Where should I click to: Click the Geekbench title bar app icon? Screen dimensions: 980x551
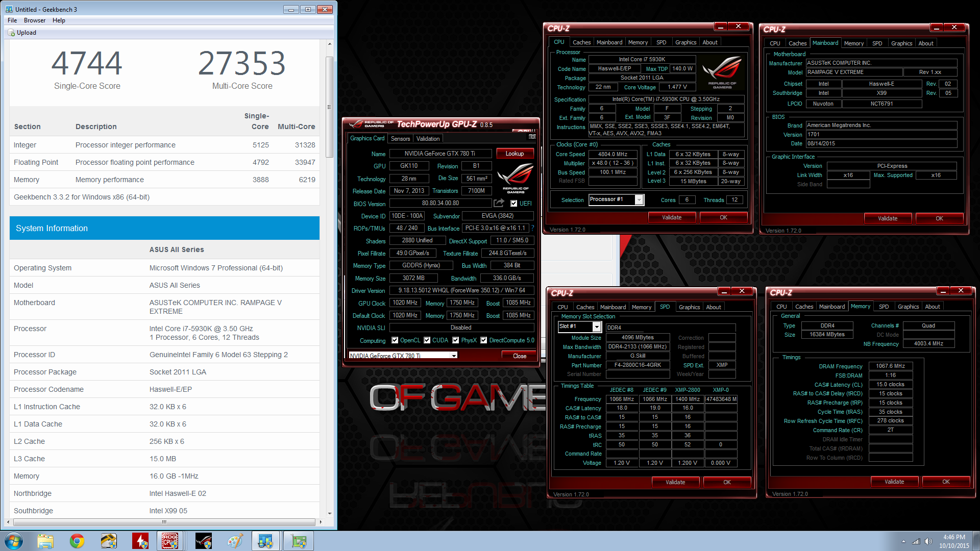click(x=9, y=9)
